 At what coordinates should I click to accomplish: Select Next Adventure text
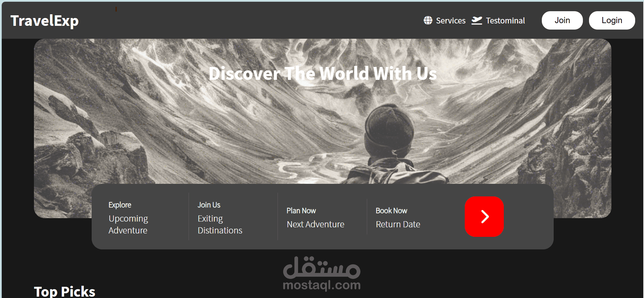[x=315, y=224]
